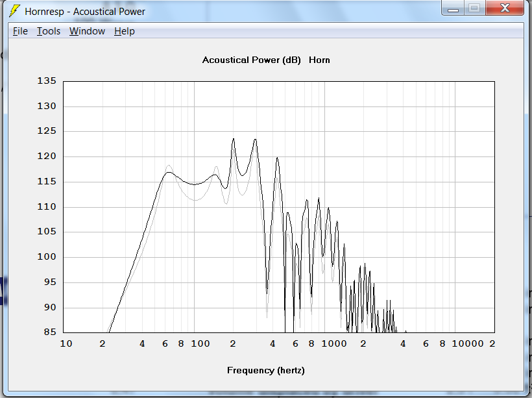Click the 85 value on vertical axis
Screen dimensions: 532x398
[x=50, y=332]
